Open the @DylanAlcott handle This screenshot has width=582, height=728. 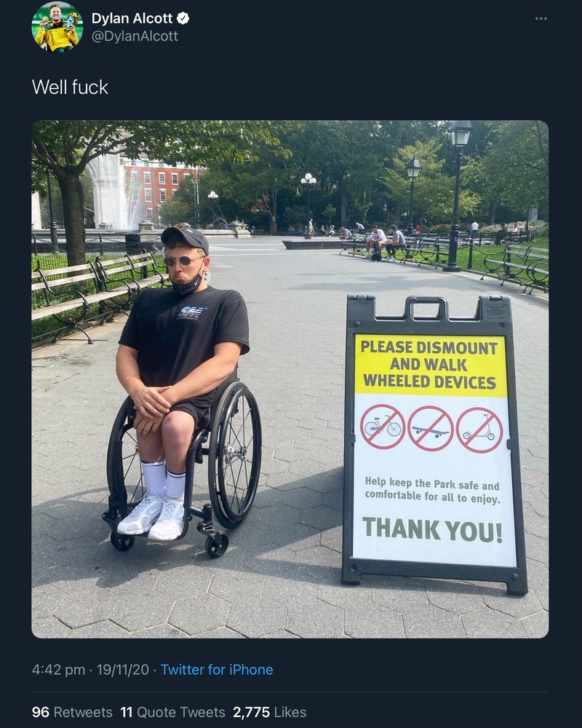tap(135, 36)
